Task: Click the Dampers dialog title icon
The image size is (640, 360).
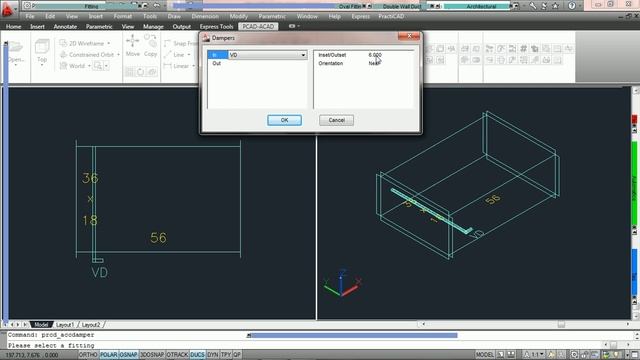Action: click(206, 38)
